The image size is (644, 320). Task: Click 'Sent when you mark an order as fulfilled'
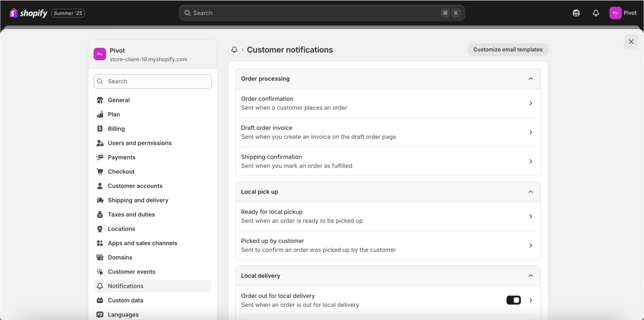(x=297, y=166)
